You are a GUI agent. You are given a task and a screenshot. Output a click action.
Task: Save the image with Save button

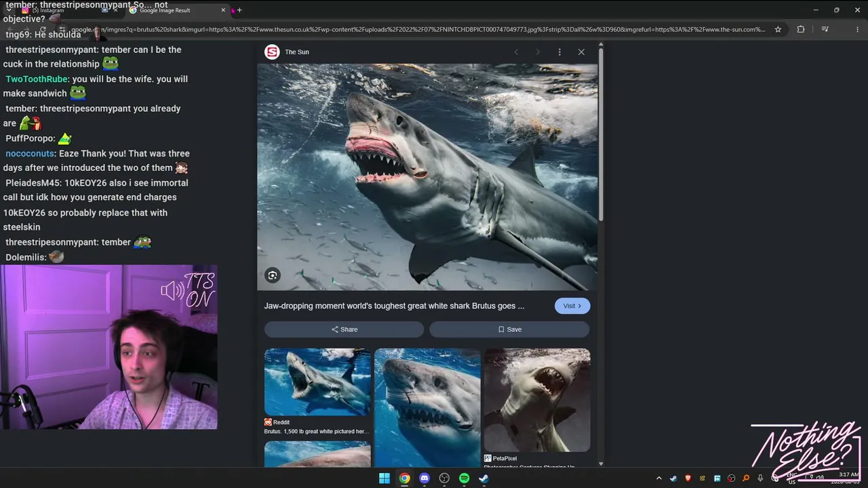pyautogui.click(x=509, y=329)
